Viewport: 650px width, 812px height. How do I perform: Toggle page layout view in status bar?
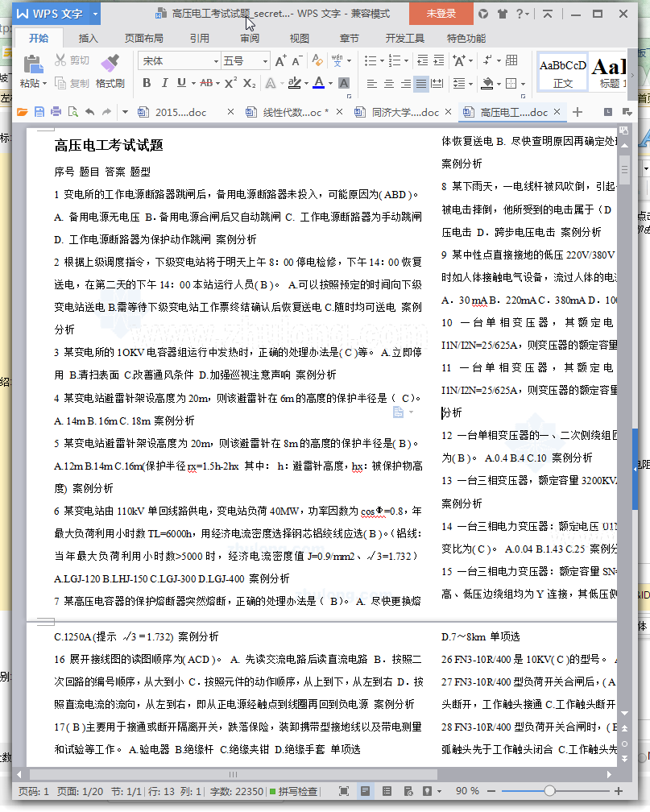pos(365,791)
